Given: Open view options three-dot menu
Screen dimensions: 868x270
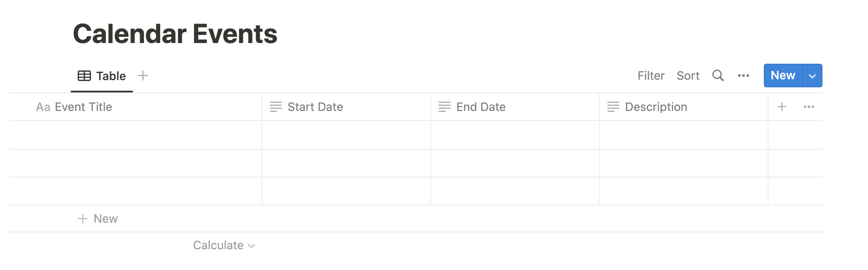Looking at the screenshot, I should click(744, 76).
